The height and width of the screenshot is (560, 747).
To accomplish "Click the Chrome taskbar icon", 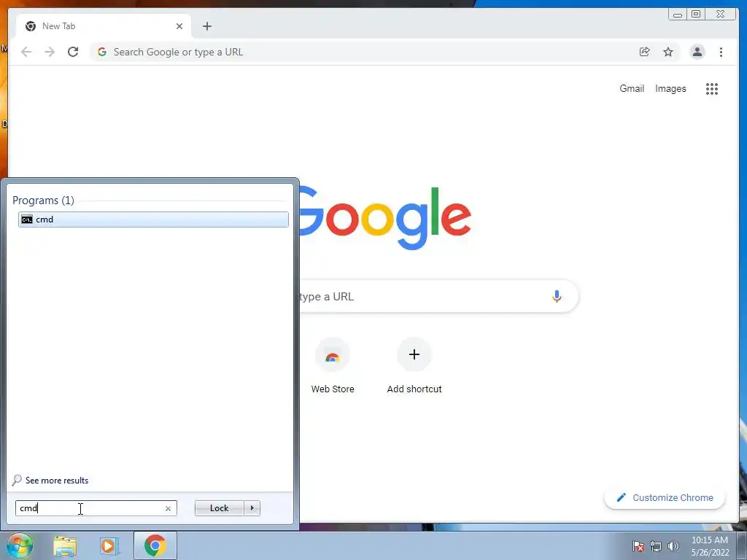I will tap(155, 545).
